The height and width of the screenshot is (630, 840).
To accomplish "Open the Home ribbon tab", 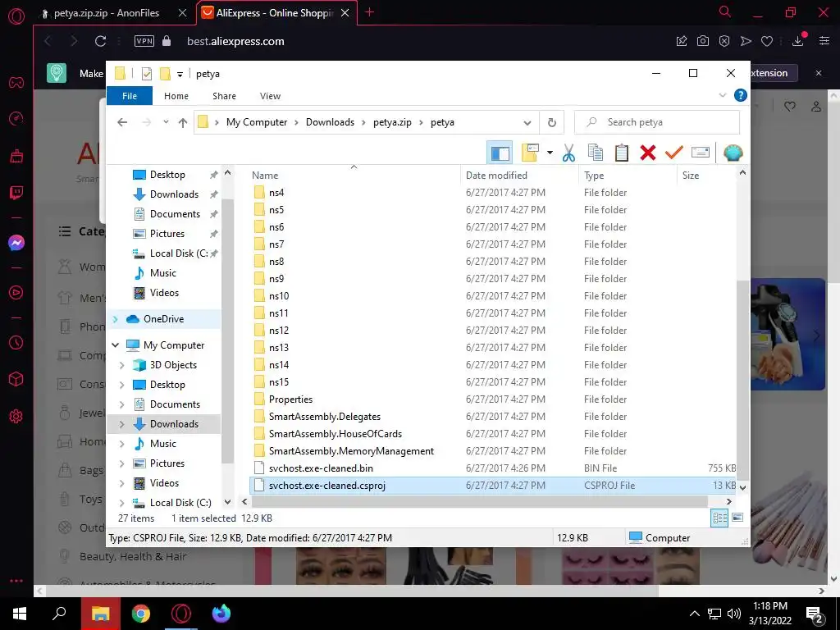I will 176,96.
